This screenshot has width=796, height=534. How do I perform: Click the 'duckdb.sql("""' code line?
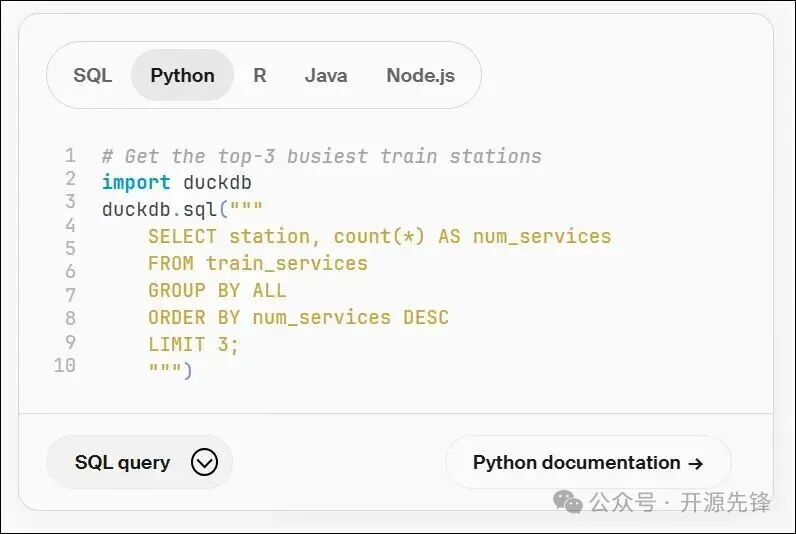(182, 210)
